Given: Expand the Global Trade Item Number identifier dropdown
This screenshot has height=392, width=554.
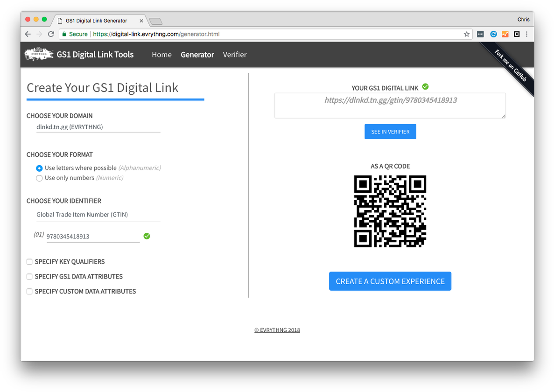Looking at the screenshot, I should tap(98, 215).
